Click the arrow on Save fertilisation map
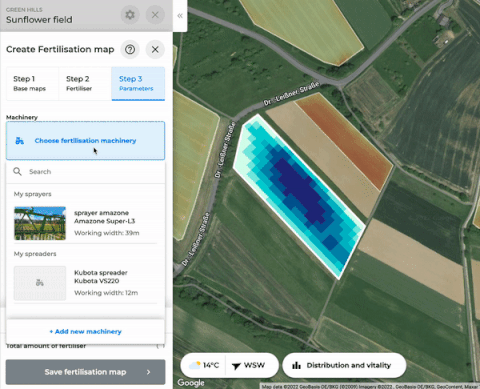Viewport: 480px width, 389px height. 149,372
